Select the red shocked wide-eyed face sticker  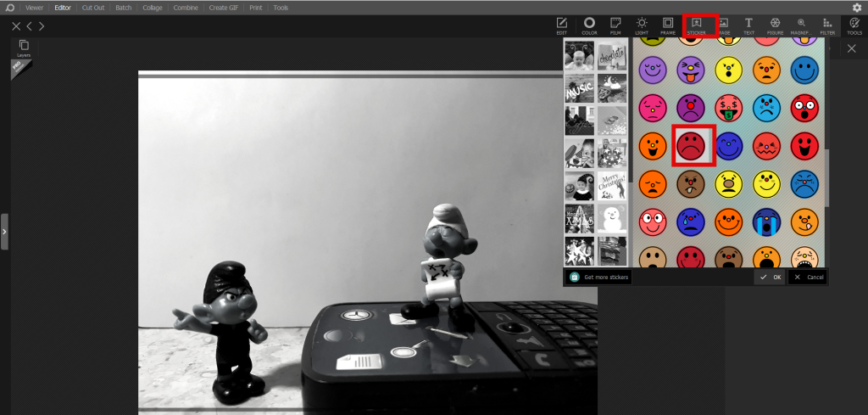point(804,108)
